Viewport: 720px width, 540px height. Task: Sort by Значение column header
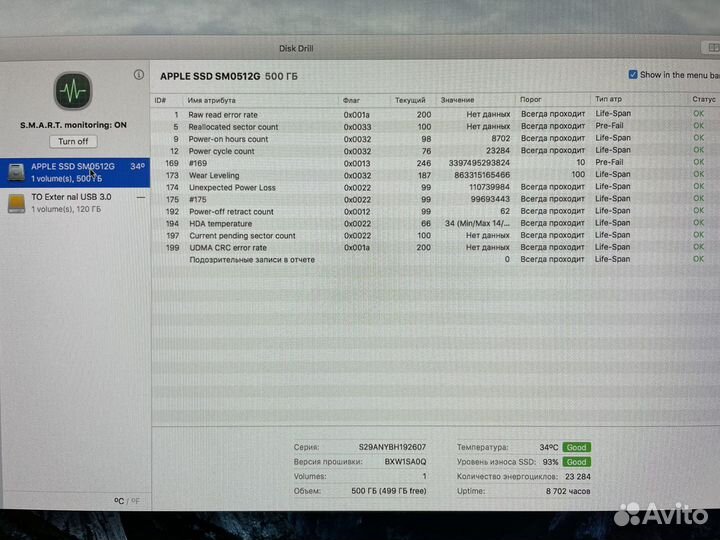click(457, 100)
